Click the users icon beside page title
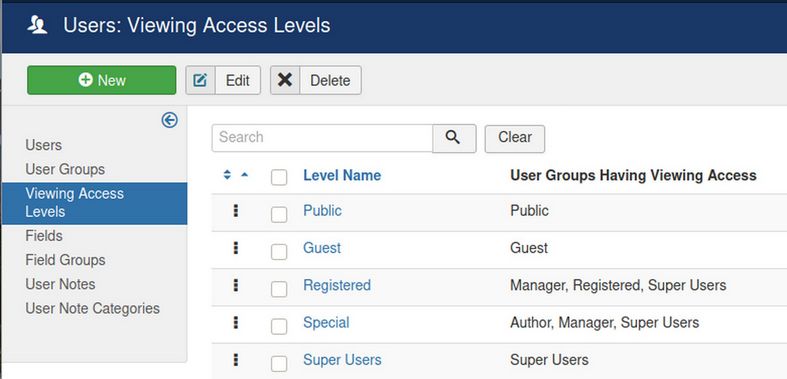The width and height of the screenshot is (787, 379). [37, 25]
